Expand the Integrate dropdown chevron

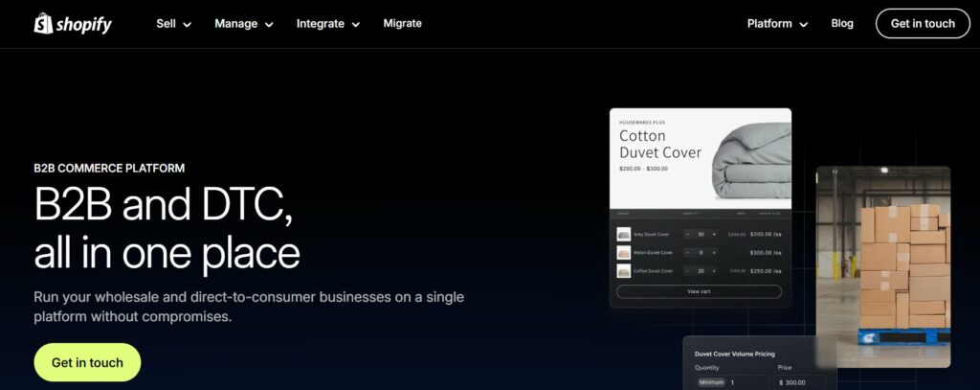(x=356, y=24)
